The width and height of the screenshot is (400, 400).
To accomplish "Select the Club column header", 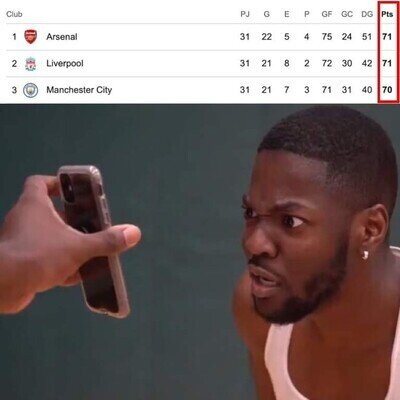I will (14, 14).
